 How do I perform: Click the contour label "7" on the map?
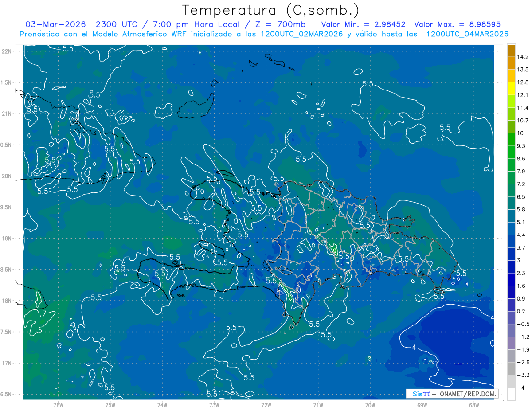(44, 313)
